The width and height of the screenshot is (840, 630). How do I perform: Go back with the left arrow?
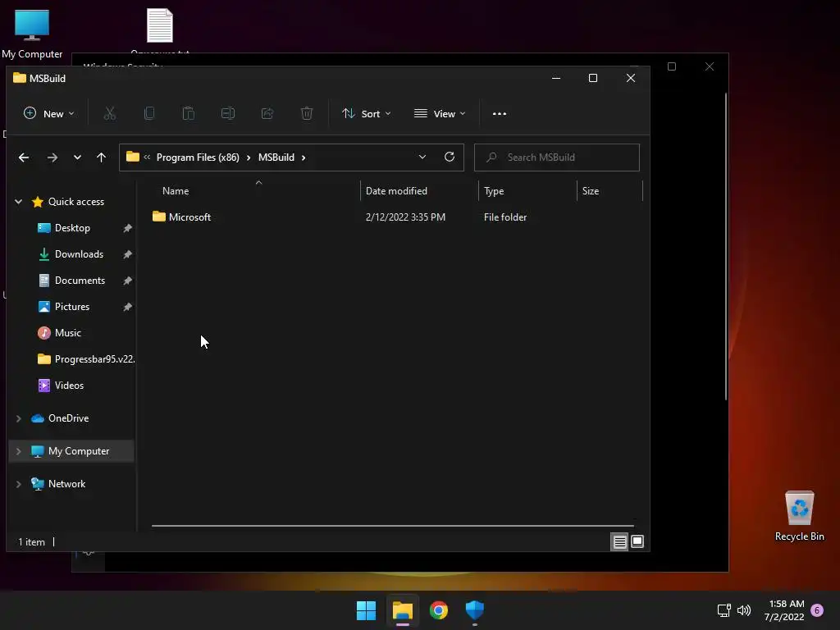[x=24, y=157]
